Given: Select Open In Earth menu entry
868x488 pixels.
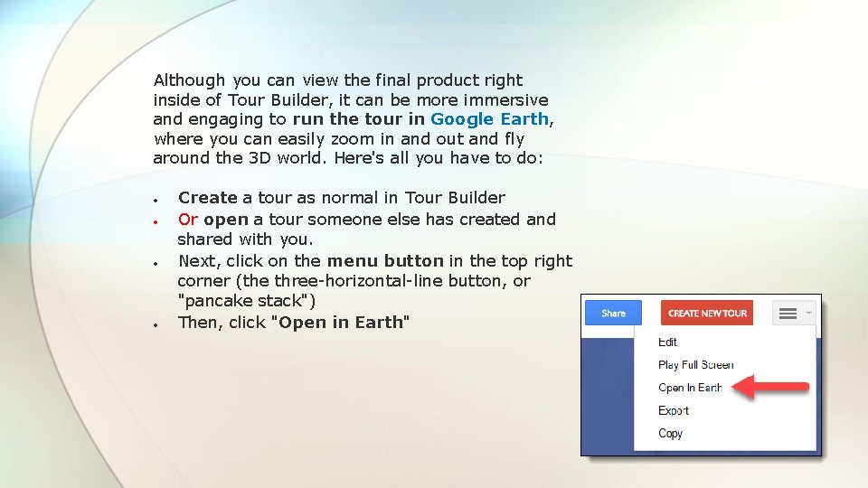Looking at the screenshot, I should point(690,388).
